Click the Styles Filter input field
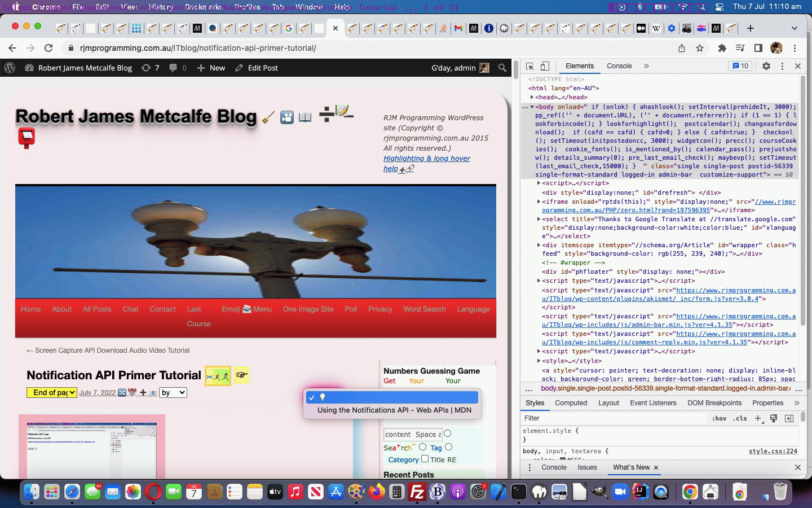Screen dimensions: 812x508 (614, 418)
